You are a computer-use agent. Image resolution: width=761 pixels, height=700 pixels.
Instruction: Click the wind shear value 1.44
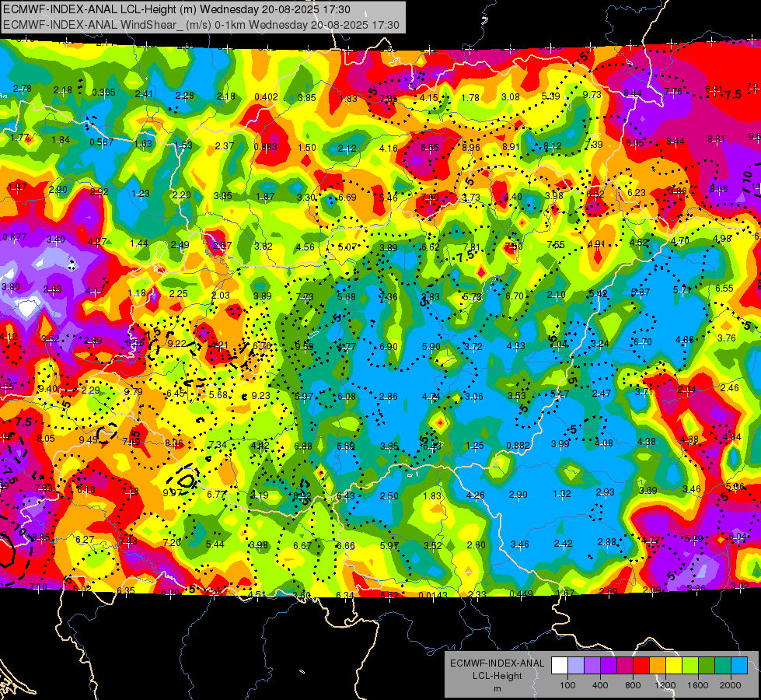click(x=139, y=243)
